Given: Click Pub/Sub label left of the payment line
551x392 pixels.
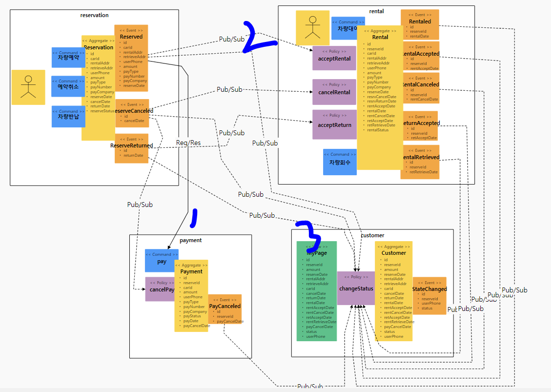Looking at the screenshot, I should [140, 204].
